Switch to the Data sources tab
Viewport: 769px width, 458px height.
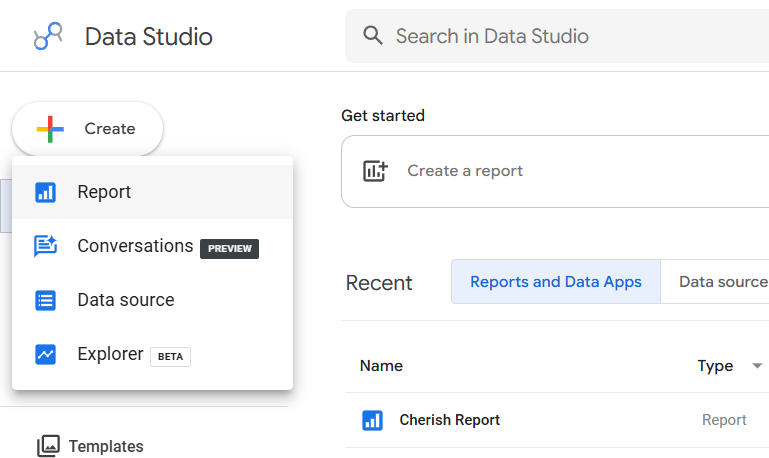[x=715, y=282]
